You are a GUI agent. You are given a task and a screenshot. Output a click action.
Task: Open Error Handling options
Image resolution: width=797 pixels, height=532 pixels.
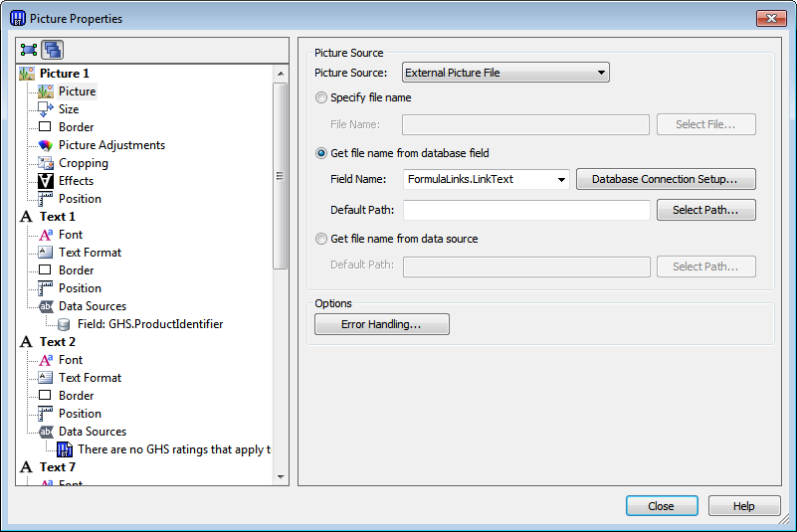382,324
